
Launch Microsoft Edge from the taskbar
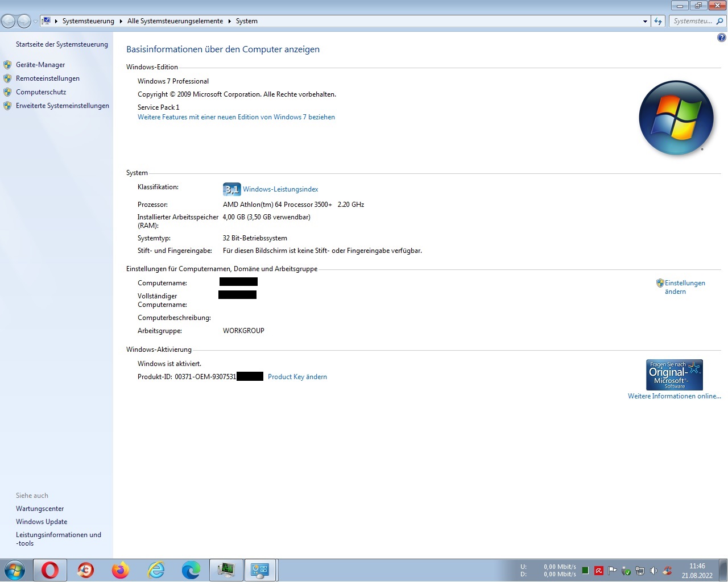click(191, 570)
